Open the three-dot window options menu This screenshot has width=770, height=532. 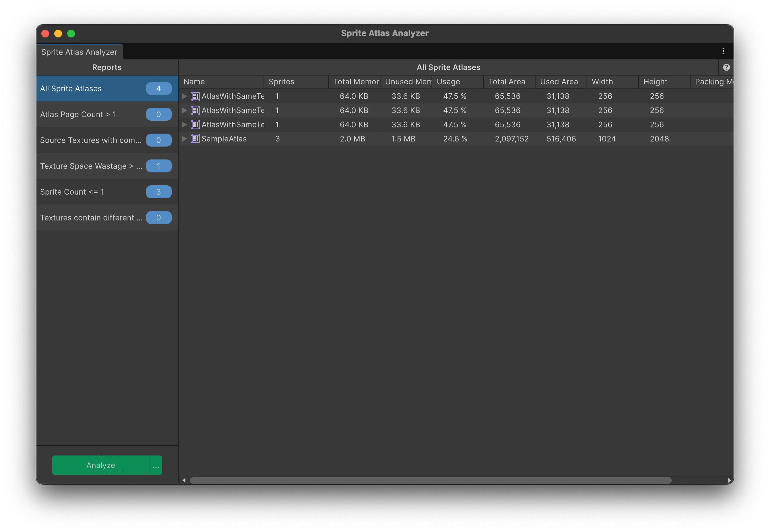pos(723,51)
